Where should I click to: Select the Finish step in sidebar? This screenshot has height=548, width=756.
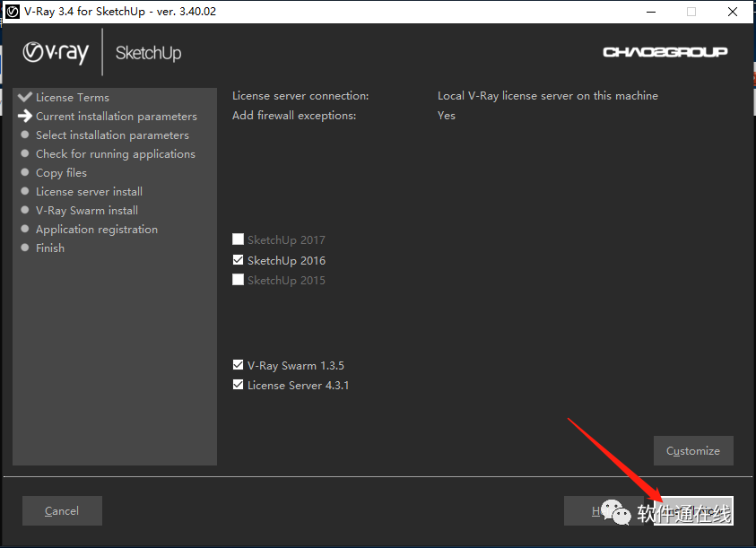tap(50, 248)
